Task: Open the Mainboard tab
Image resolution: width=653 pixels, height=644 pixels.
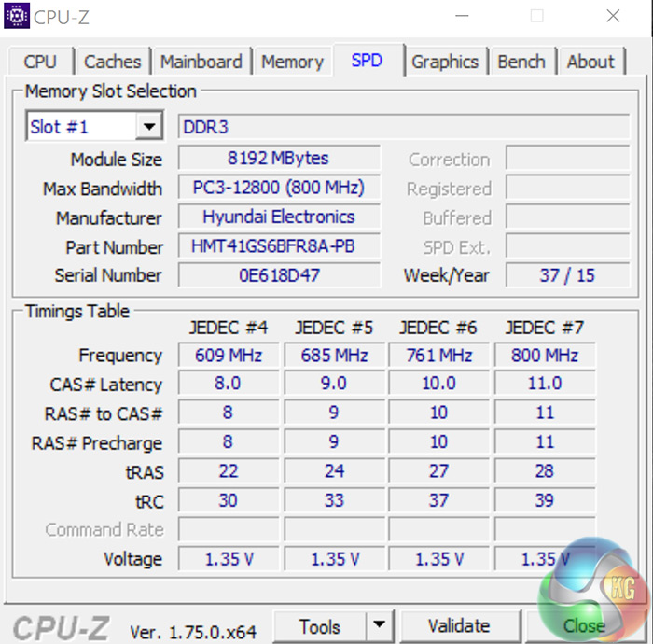Action: 201,62
